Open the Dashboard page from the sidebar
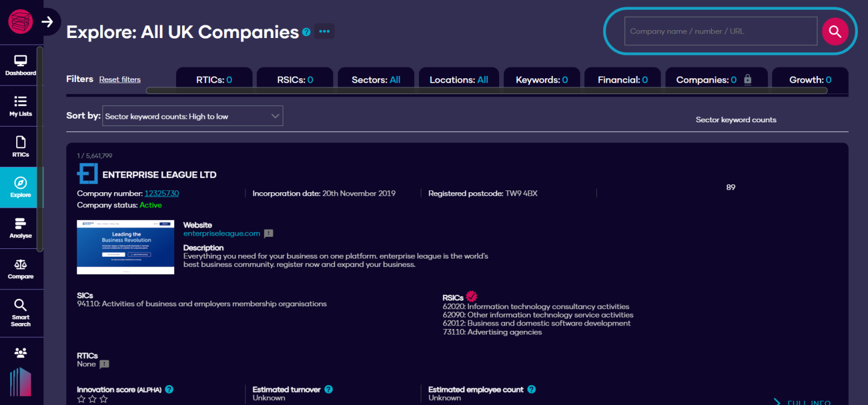 20,65
